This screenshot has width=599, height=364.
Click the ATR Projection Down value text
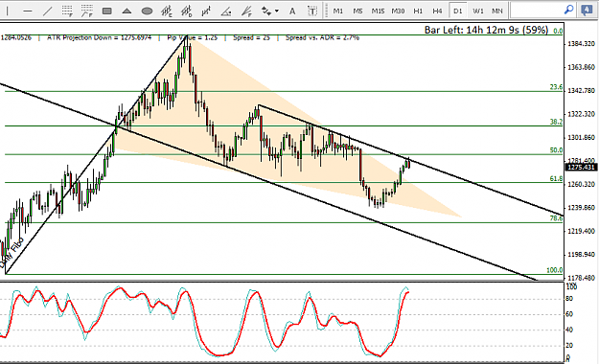(x=100, y=37)
